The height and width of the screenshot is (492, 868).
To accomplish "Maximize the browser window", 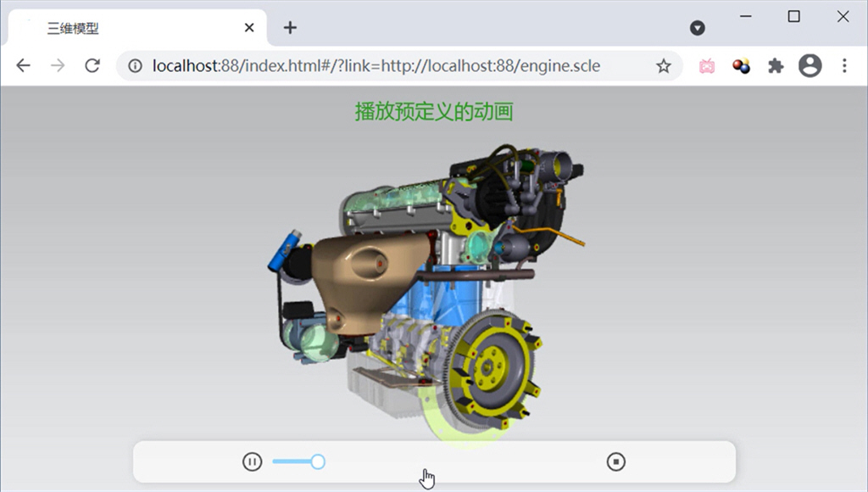I will [x=793, y=17].
